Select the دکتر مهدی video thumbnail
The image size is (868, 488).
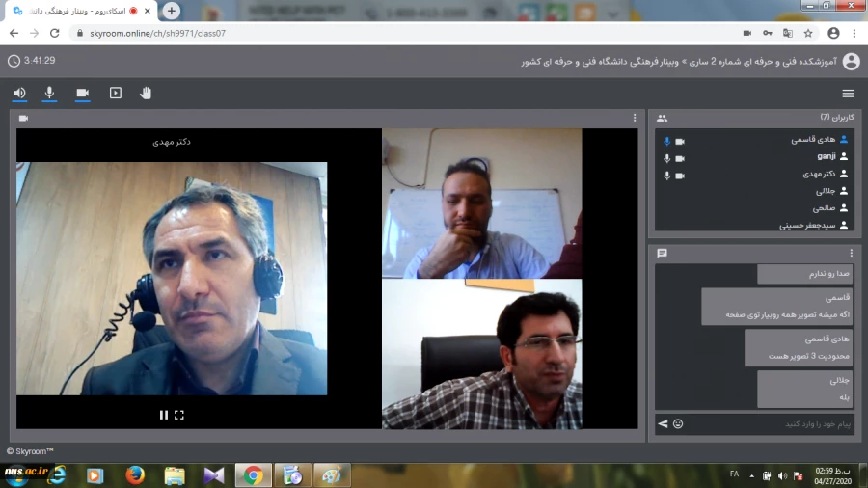(172, 279)
